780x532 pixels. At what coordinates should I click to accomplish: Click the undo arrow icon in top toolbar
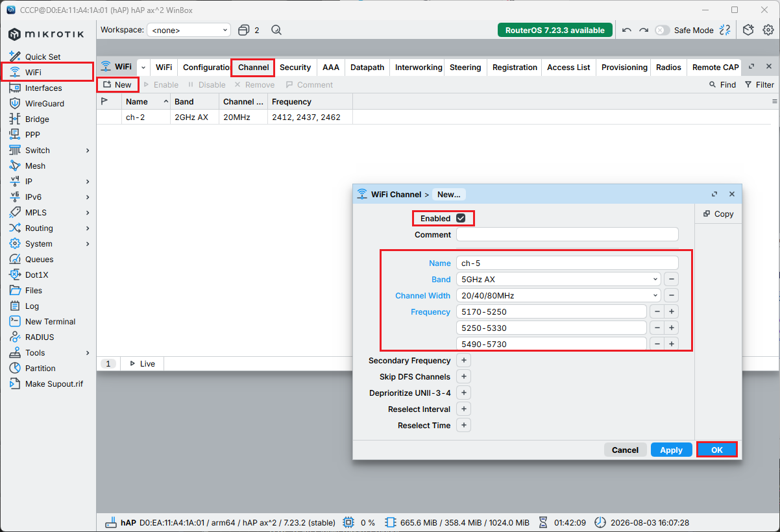pos(626,30)
